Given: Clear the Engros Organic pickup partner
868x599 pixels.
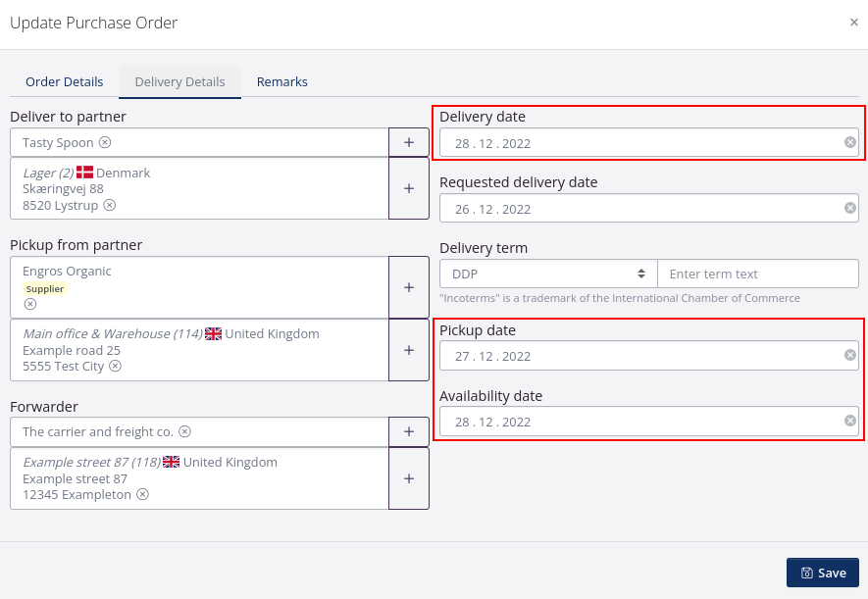Looking at the screenshot, I should pos(30,304).
